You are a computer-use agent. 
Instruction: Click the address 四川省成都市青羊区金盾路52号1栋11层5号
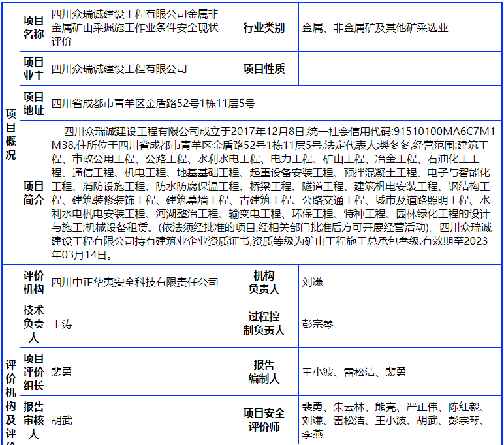click(153, 104)
